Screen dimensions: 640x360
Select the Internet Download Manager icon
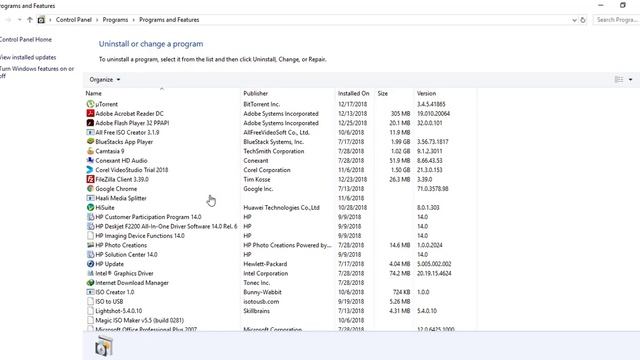(90, 282)
